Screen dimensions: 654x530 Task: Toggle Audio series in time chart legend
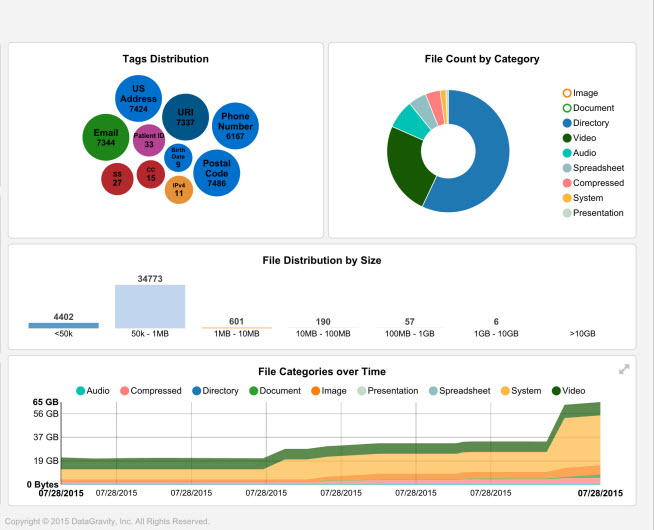(x=92, y=391)
